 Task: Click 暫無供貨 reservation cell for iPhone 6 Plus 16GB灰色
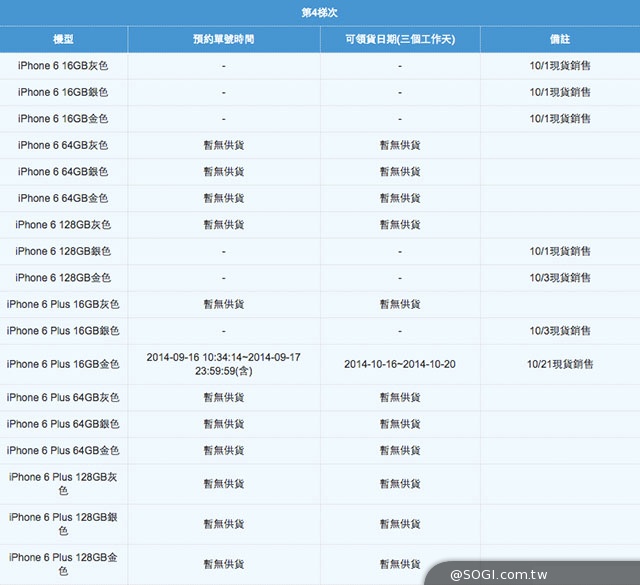pos(224,305)
